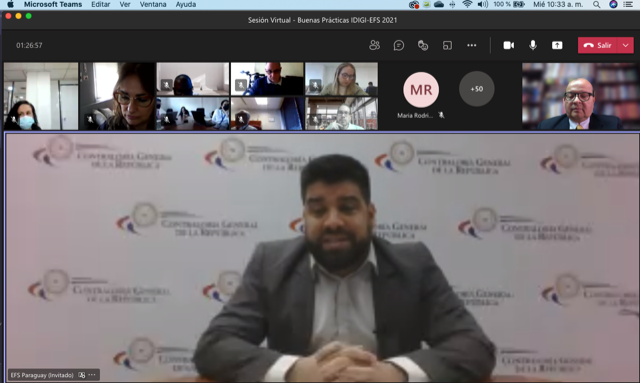The width and height of the screenshot is (640, 383).
Task: Toggle the camera on or off
Action: tap(509, 45)
